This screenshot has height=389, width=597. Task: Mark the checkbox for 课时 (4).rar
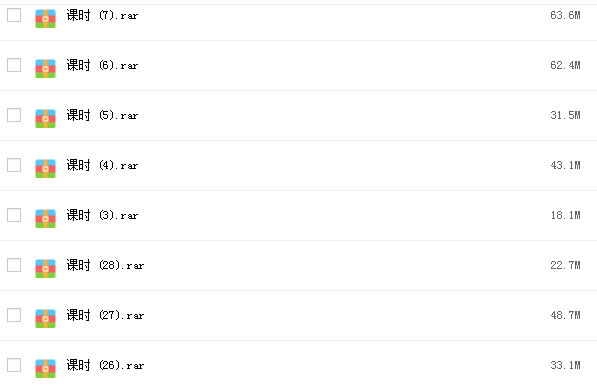(x=14, y=165)
